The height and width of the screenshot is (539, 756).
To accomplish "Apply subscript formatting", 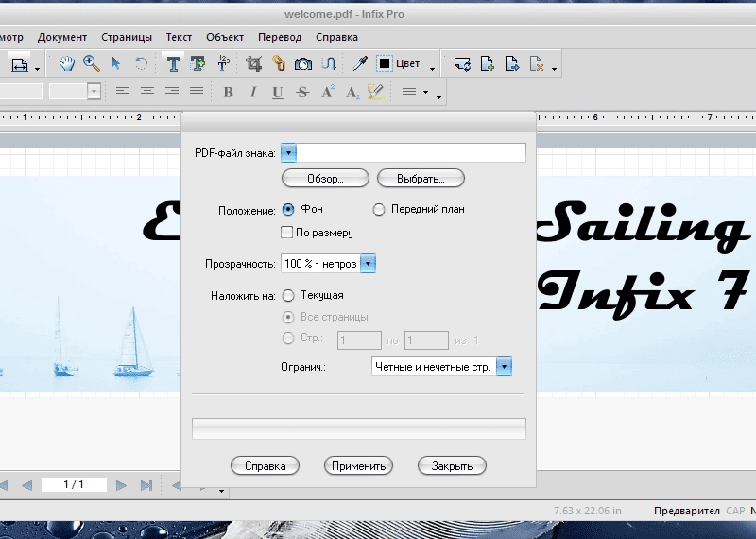I will (352, 92).
